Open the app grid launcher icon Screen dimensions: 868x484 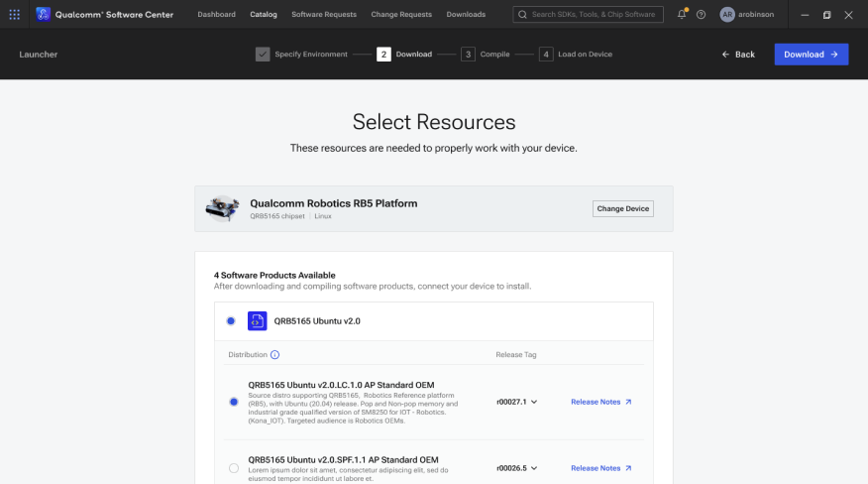tap(14, 15)
